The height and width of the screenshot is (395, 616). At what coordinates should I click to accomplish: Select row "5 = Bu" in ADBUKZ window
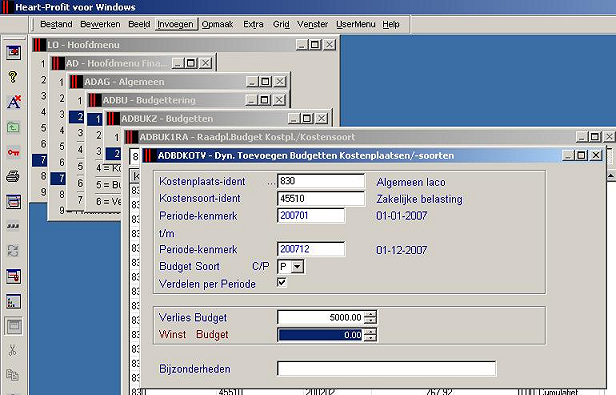click(x=109, y=184)
